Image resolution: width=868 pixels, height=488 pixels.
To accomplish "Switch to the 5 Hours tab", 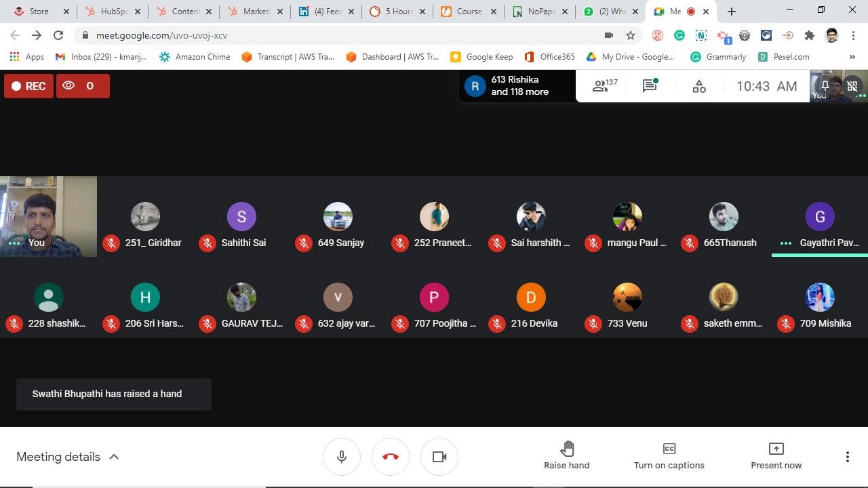I will (398, 12).
